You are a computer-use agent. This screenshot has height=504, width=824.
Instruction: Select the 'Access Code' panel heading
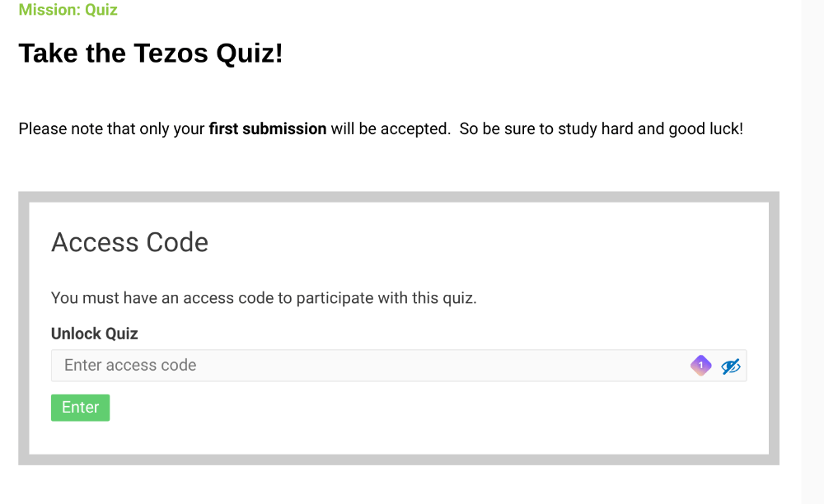pos(130,242)
